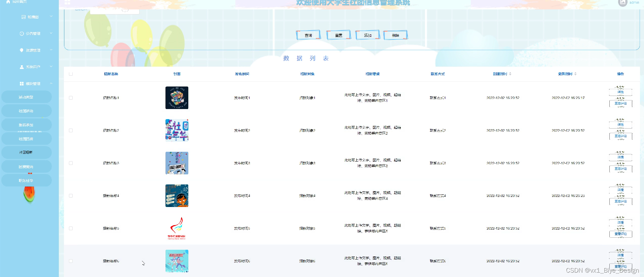The width and height of the screenshot is (644, 277).
Task: Open 查看评论 for row 招新名称5
Action: click(620, 234)
